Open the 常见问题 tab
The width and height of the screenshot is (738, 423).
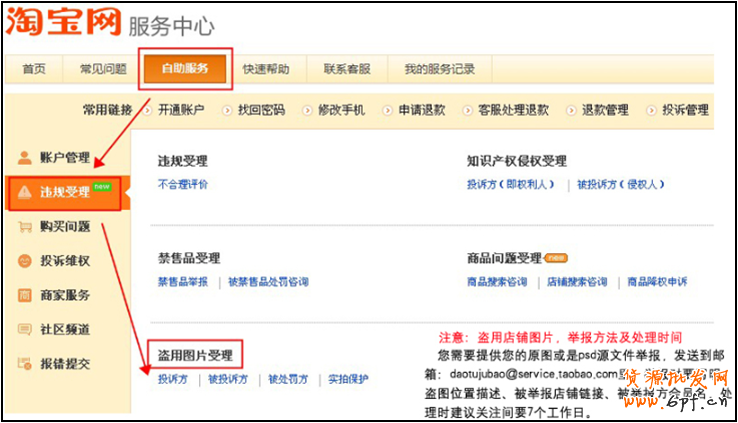[103, 69]
